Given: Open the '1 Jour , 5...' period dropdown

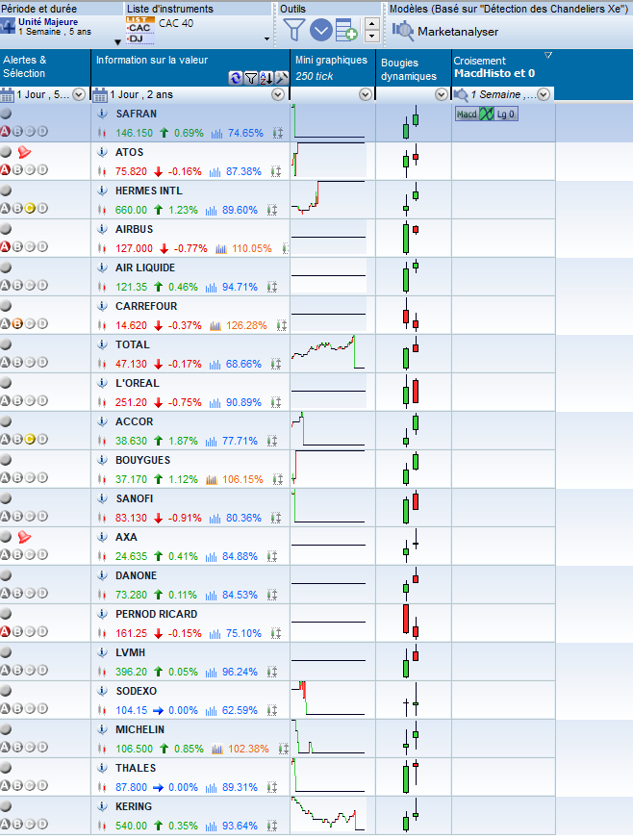Looking at the screenshot, I should 79,95.
